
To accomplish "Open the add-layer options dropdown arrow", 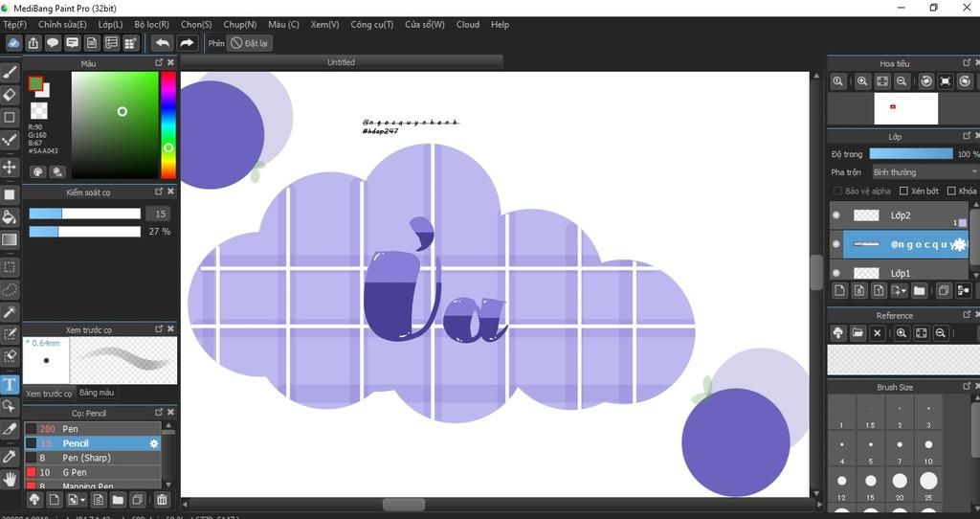I will pyautogui.click(x=899, y=290).
